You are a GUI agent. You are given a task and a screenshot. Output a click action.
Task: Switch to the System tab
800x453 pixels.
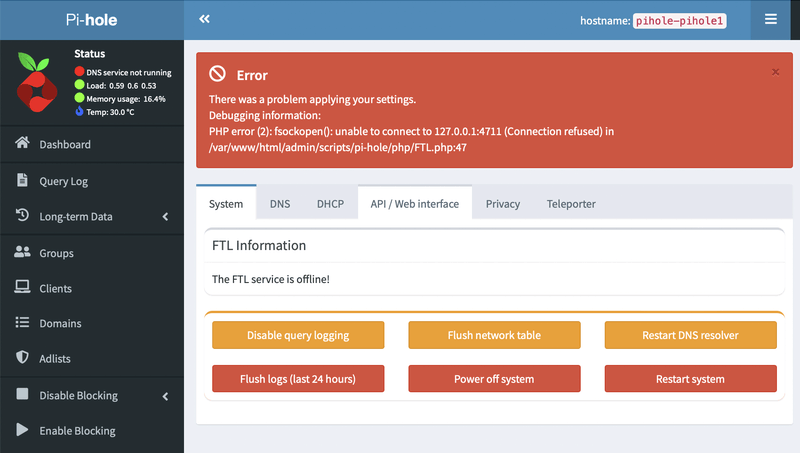click(226, 204)
